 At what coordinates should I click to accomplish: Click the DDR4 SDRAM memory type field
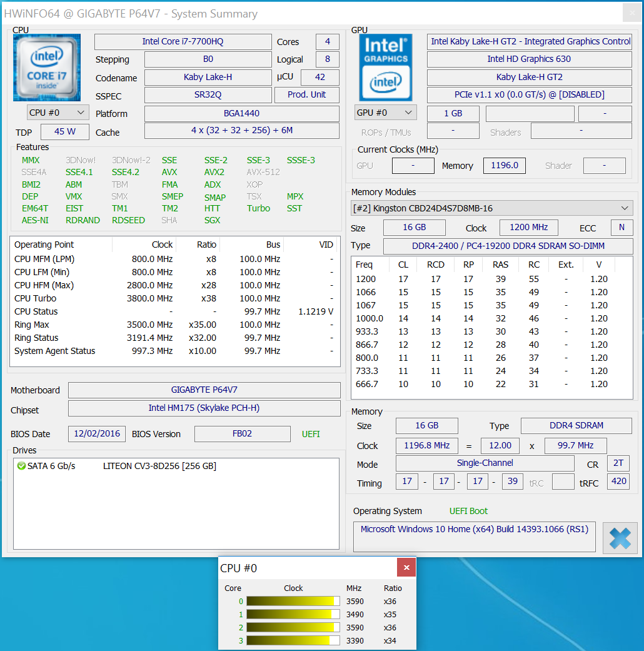[x=576, y=425]
